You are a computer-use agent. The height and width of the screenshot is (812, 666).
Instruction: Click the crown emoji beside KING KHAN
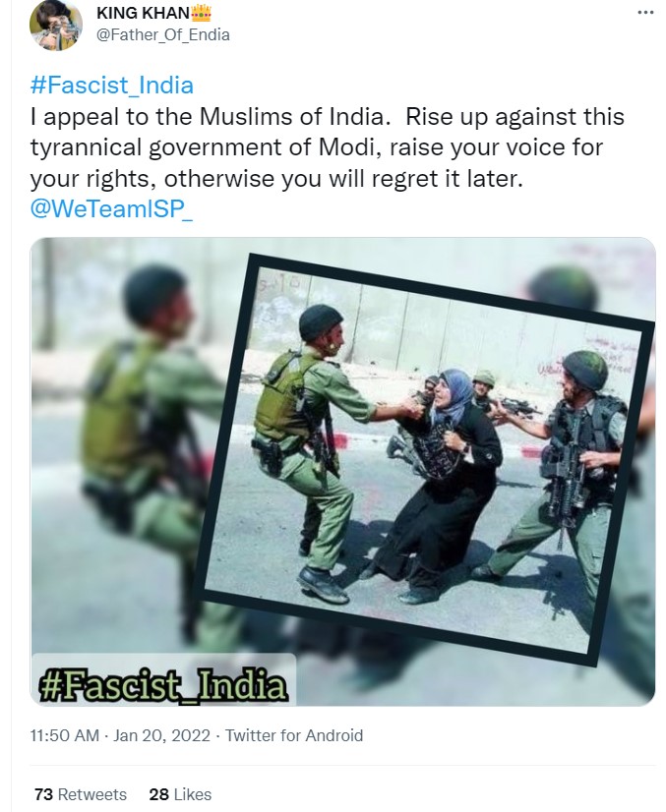point(201,13)
